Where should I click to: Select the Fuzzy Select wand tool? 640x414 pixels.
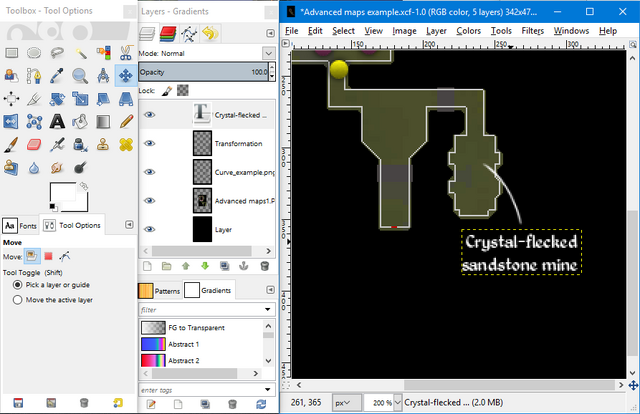80,53
